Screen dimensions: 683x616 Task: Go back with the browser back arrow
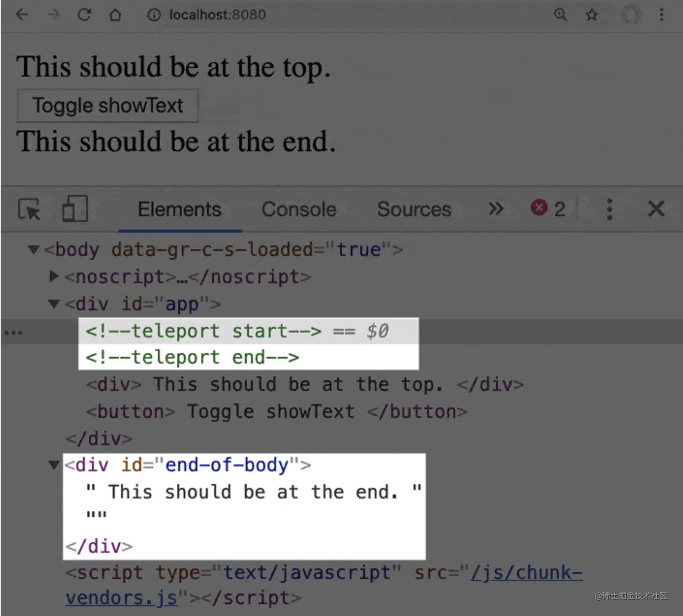pos(22,15)
